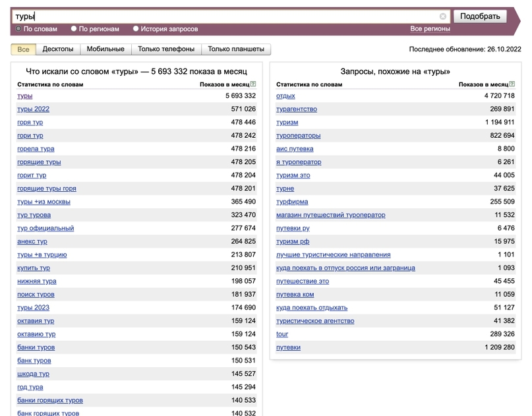Screen dimensions: 532x416
Task: Open the 'путевки ру' similar query link
Action: click(293, 228)
